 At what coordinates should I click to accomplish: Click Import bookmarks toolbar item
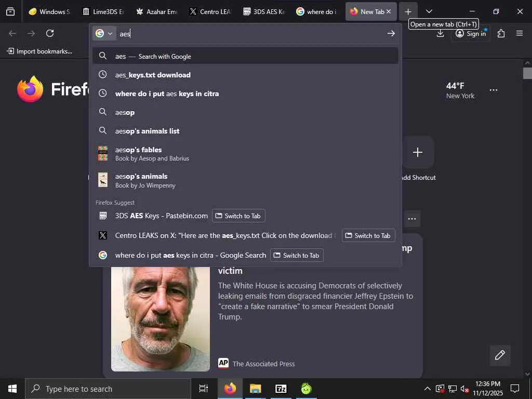pos(39,51)
